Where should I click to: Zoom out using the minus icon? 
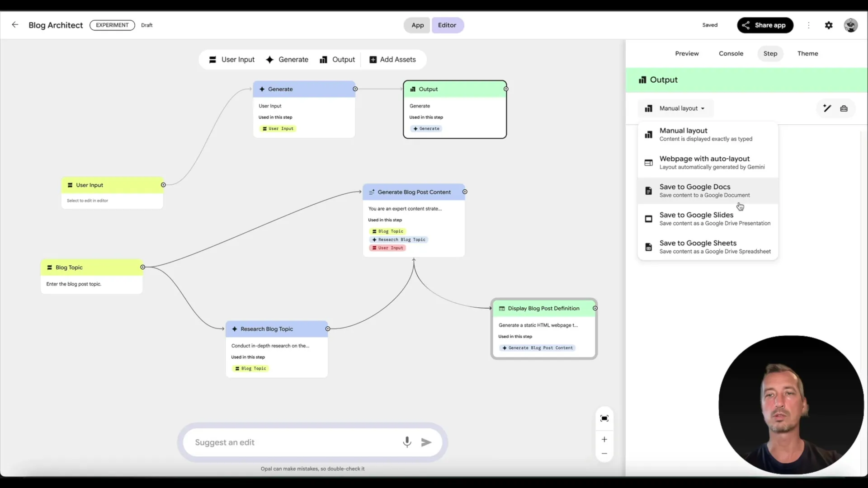604,454
